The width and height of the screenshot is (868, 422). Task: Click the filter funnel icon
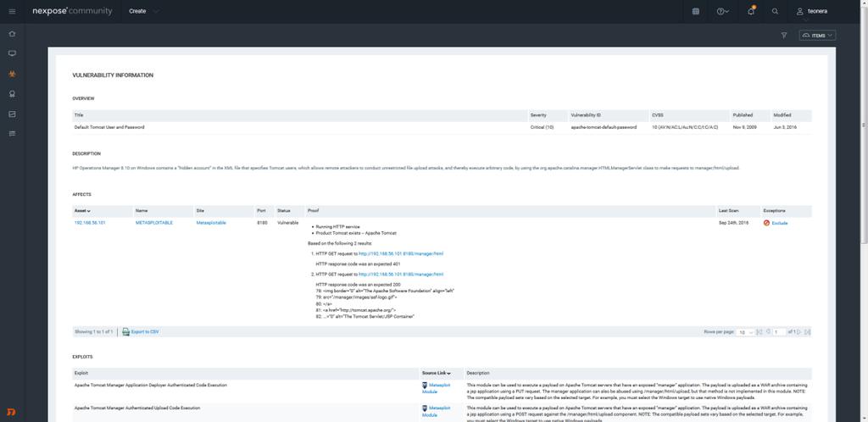(784, 36)
